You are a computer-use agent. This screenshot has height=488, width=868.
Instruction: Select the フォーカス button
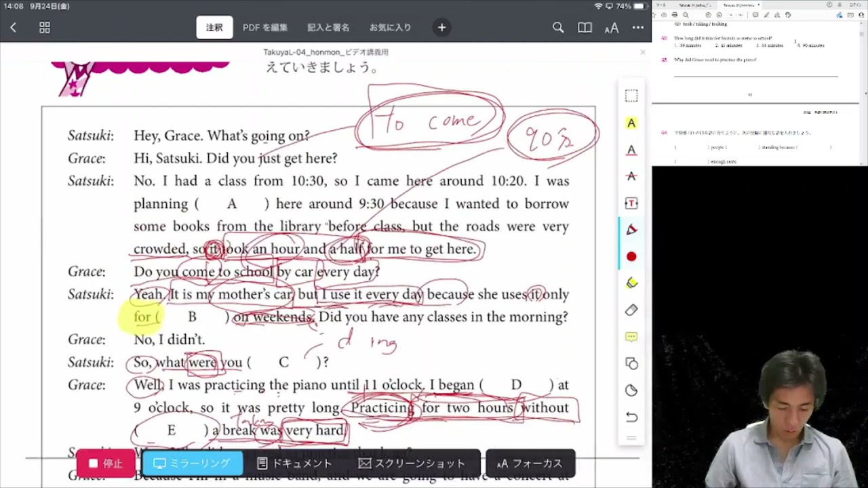pos(530,464)
